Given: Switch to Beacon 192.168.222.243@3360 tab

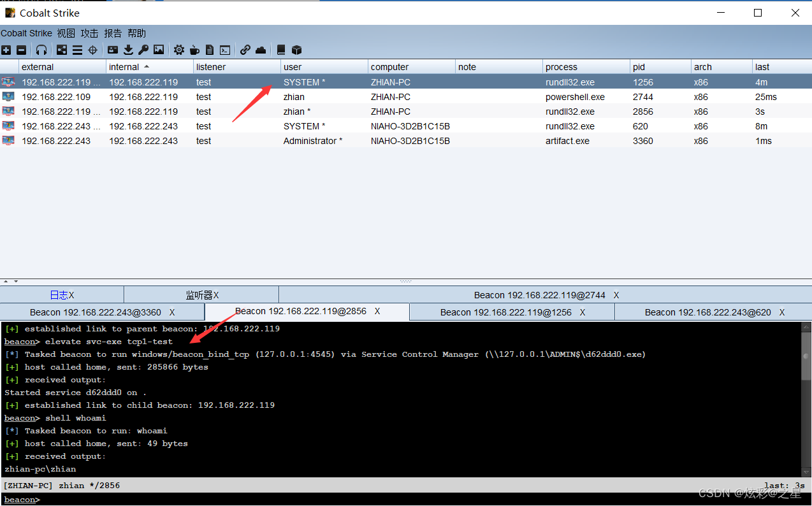Looking at the screenshot, I should pos(102,312).
